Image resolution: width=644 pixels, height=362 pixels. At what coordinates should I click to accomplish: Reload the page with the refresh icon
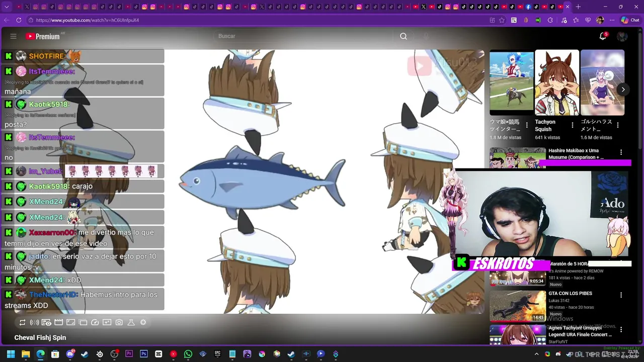19,20
